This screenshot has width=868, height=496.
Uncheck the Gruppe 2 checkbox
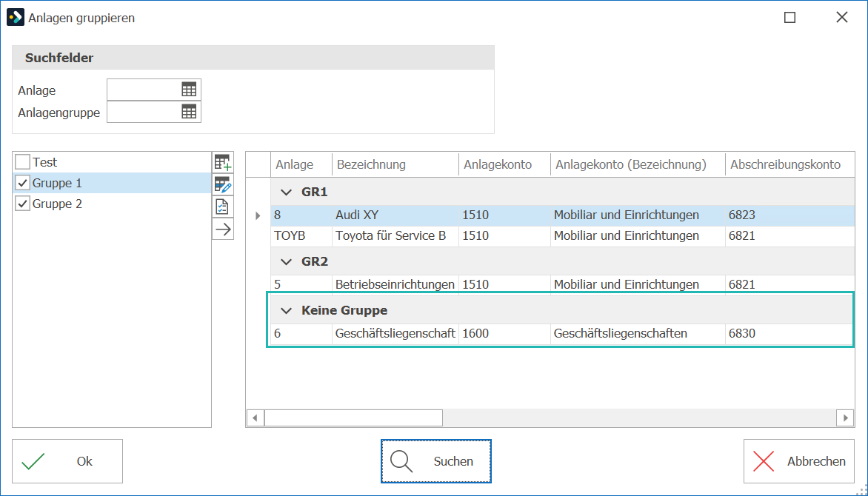22,204
